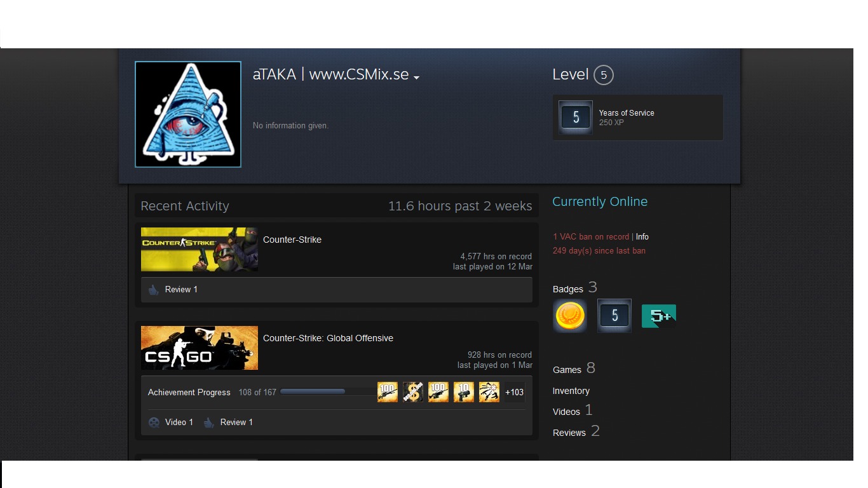Open the Years of Service badge icon
This screenshot has height=488, width=868.
(x=576, y=118)
